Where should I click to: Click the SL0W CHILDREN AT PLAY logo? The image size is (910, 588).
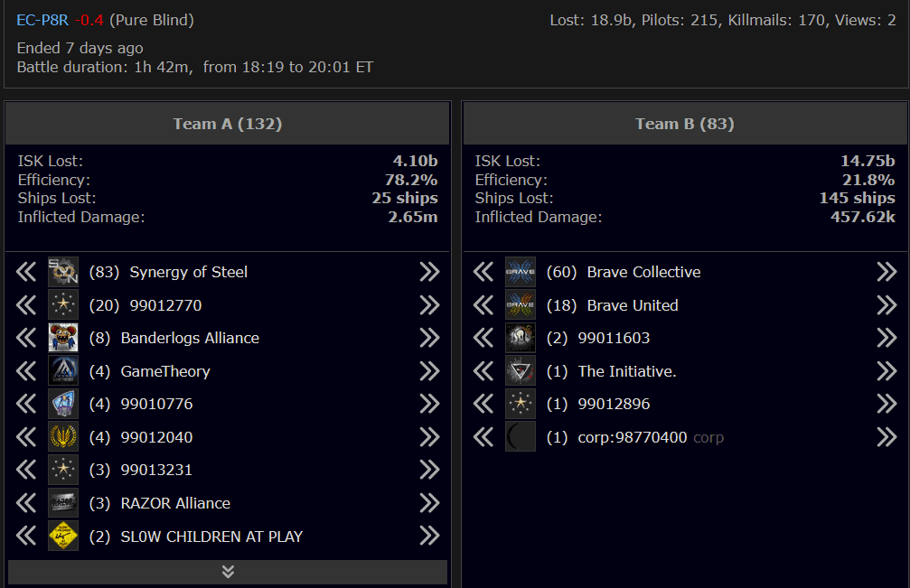(x=63, y=536)
